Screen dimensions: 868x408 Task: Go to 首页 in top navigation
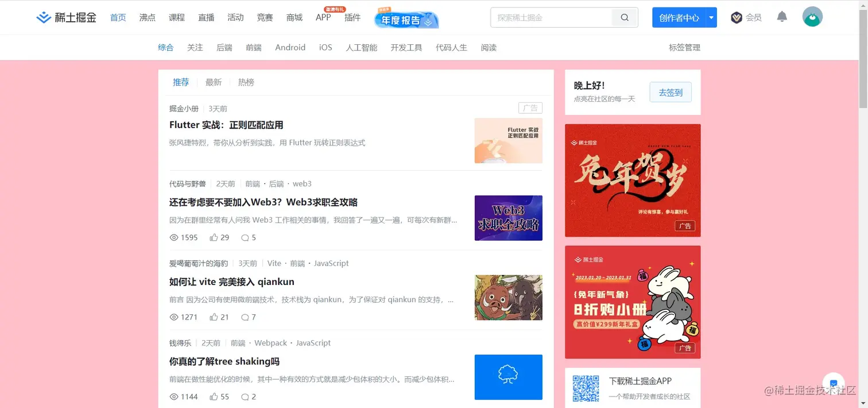point(118,17)
